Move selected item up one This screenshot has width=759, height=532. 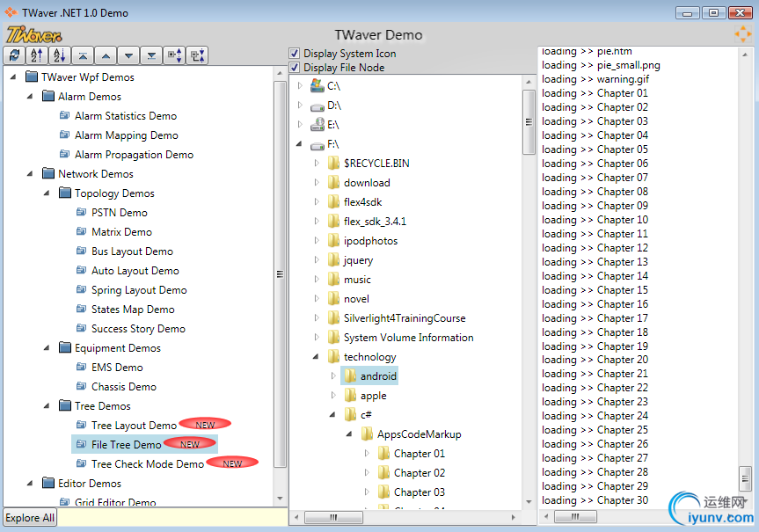[106, 55]
